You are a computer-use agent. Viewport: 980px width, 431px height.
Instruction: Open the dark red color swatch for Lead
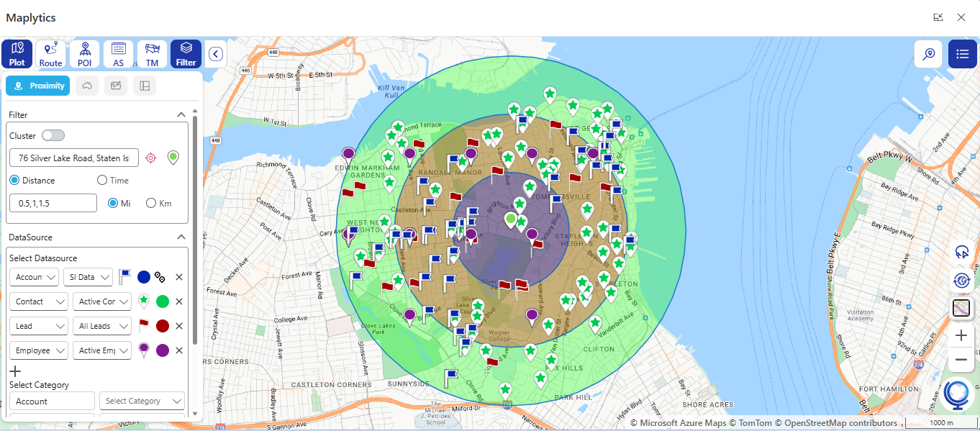(x=163, y=326)
